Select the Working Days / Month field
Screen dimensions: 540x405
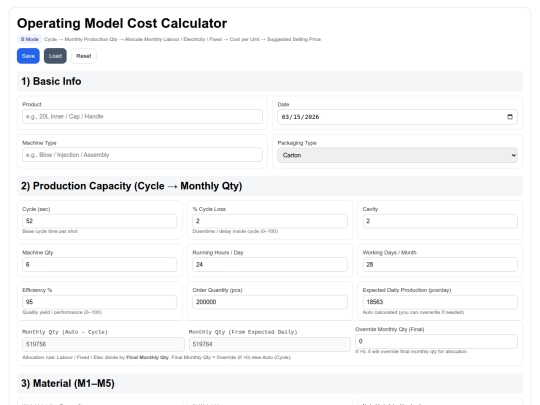coord(440,264)
